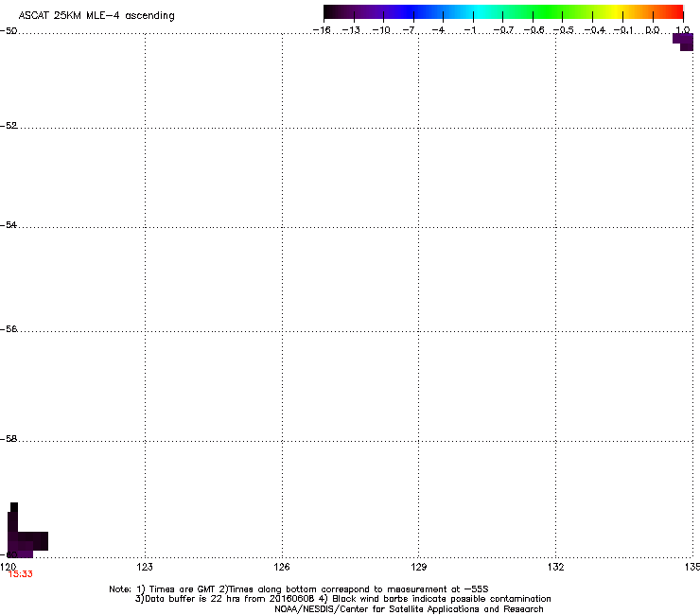Click the -0.1 label on the color scale
This screenshot has width=700, height=615.
[623, 30]
